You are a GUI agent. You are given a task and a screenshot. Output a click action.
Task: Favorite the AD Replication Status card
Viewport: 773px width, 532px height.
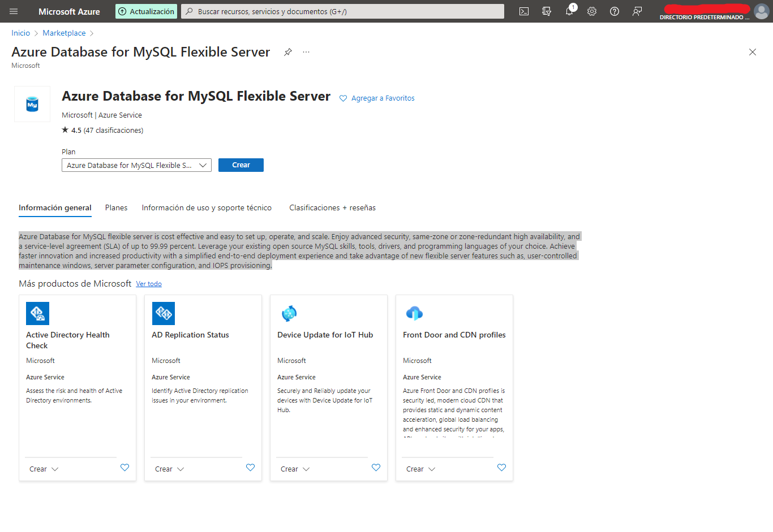251,468
